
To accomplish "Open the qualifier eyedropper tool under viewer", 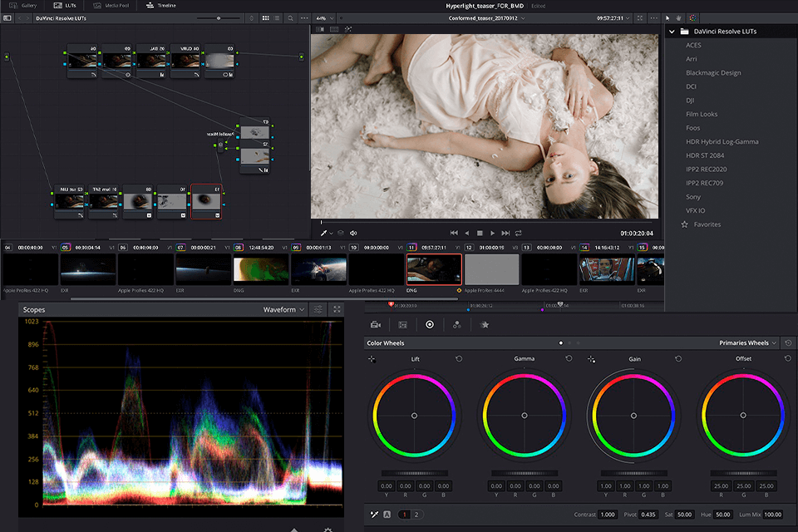I will (323, 233).
